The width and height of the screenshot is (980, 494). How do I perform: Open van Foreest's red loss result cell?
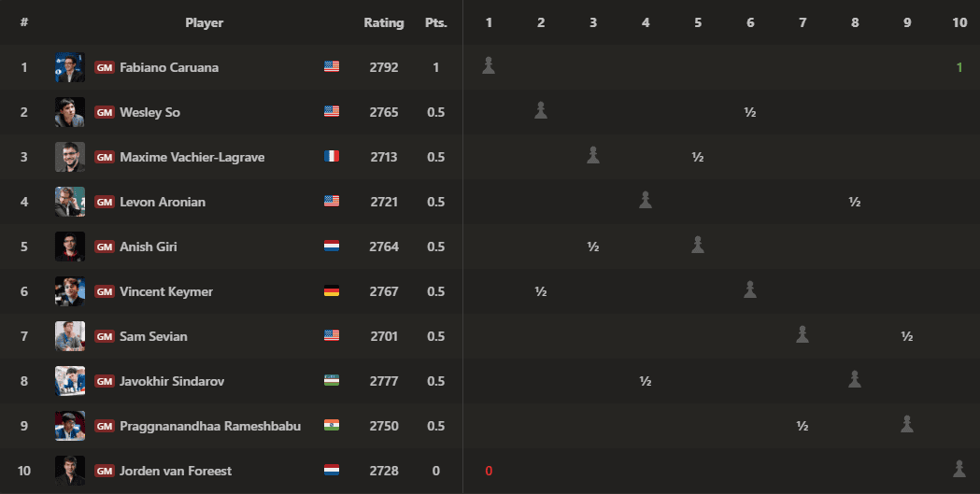489,471
